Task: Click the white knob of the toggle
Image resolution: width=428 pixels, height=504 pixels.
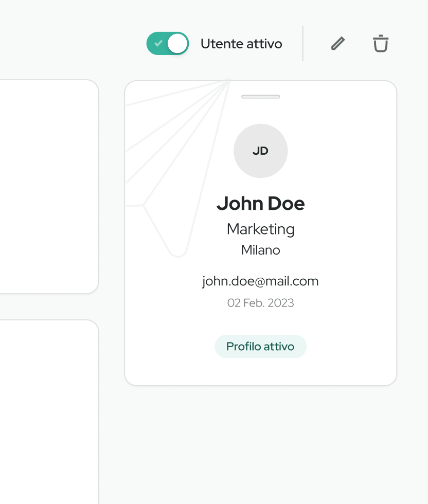Action: pyautogui.click(x=177, y=44)
